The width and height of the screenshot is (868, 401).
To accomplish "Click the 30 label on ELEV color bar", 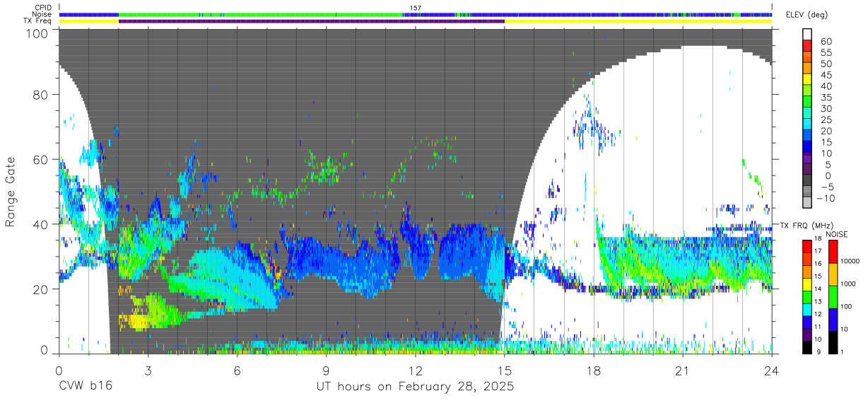I will pos(826,108).
